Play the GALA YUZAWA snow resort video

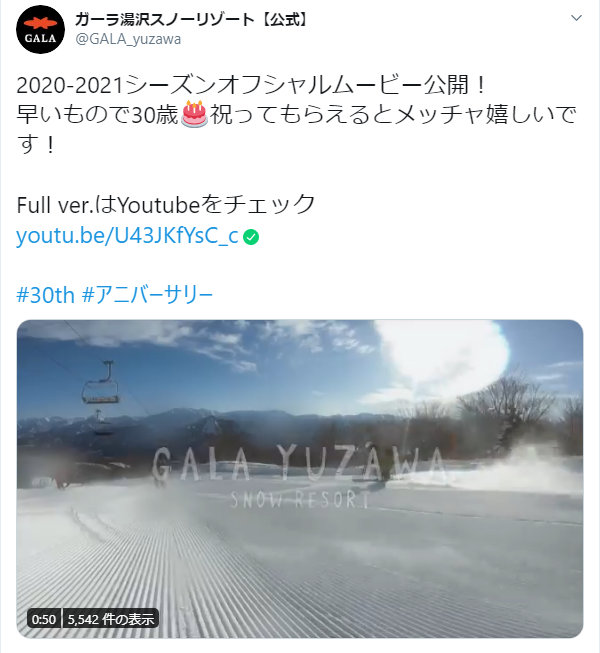tap(300, 479)
